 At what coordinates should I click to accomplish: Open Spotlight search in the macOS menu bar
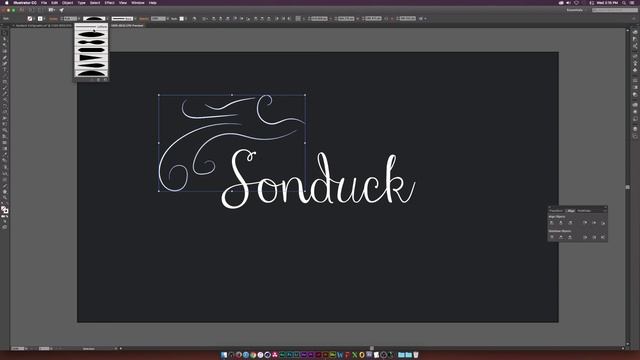[624, 2]
